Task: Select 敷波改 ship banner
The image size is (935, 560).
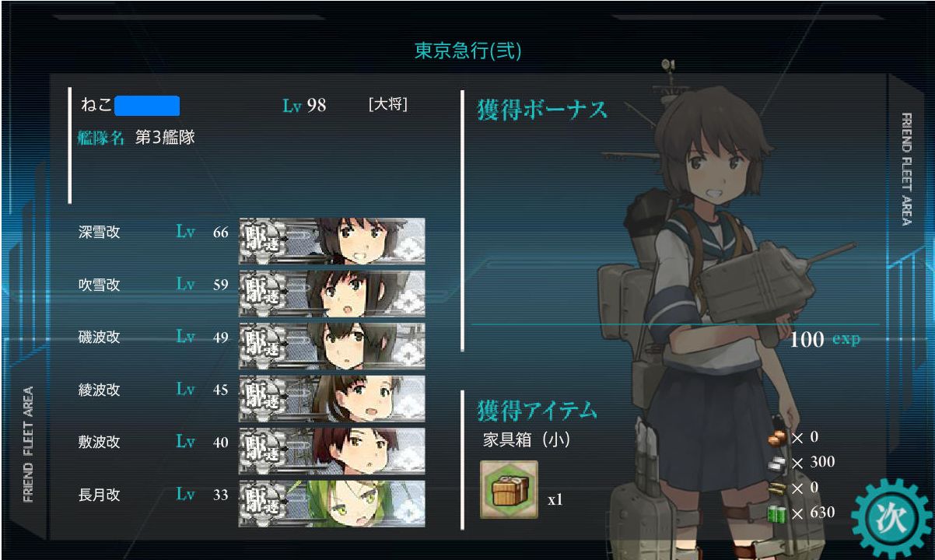Action: (332, 450)
